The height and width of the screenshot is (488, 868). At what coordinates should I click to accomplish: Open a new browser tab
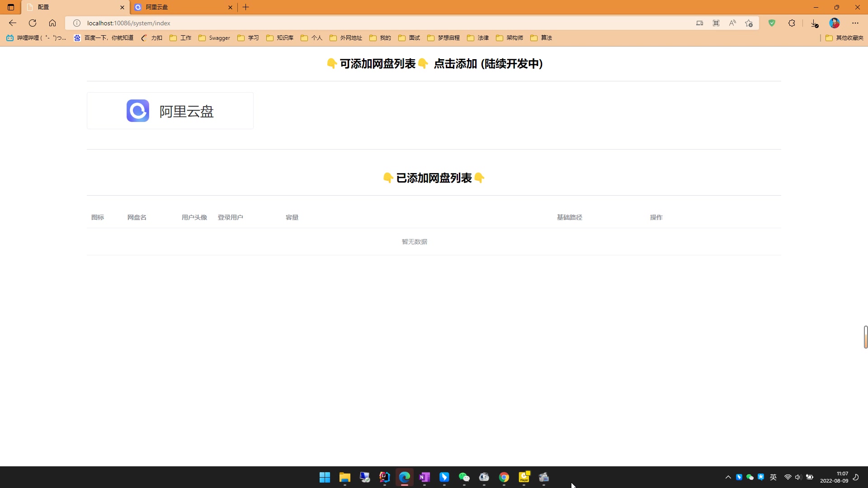click(246, 7)
